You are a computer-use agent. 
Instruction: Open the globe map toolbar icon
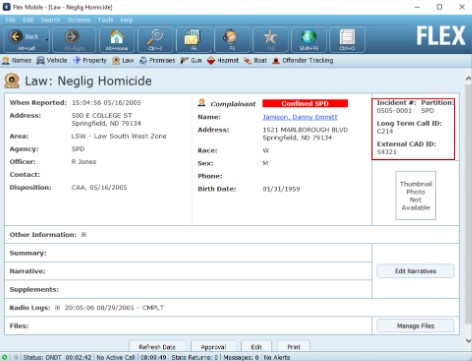tap(309, 39)
